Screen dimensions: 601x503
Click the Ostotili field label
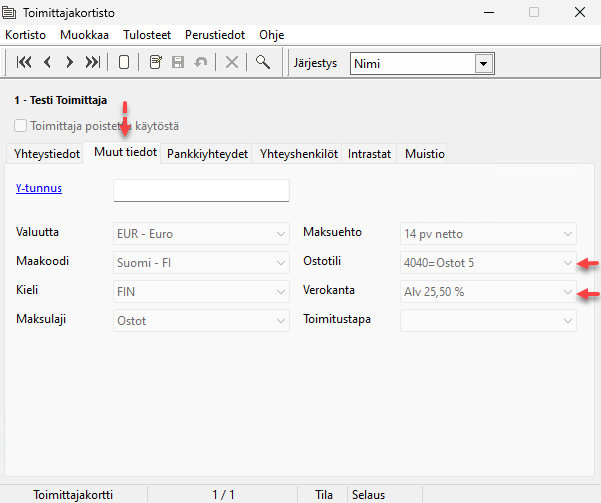[322, 261]
